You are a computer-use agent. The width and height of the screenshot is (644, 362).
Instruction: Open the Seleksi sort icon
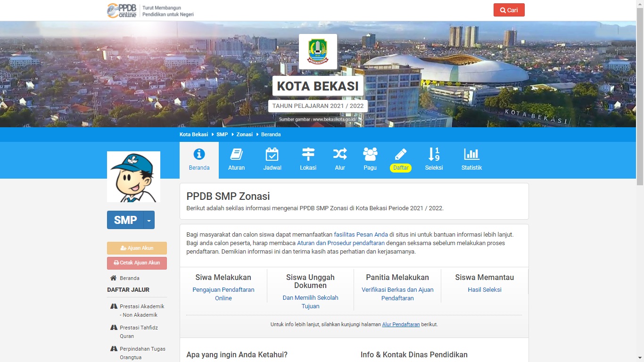click(x=434, y=154)
